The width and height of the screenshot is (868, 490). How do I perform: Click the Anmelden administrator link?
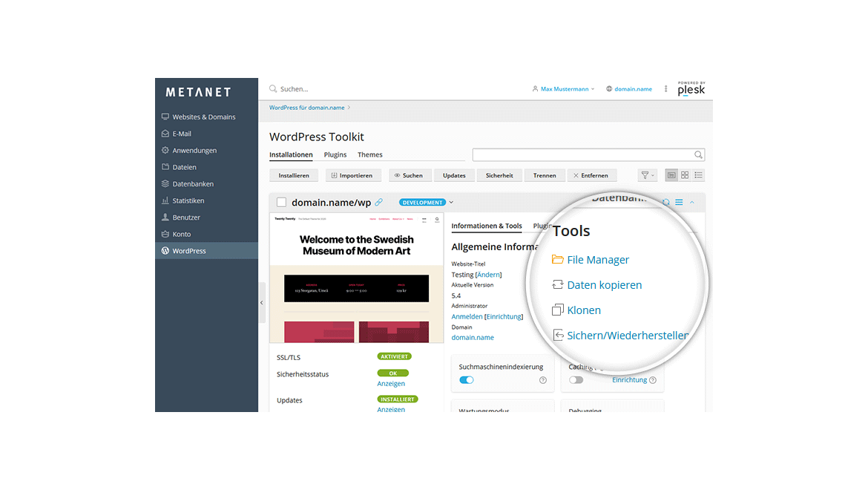(467, 317)
